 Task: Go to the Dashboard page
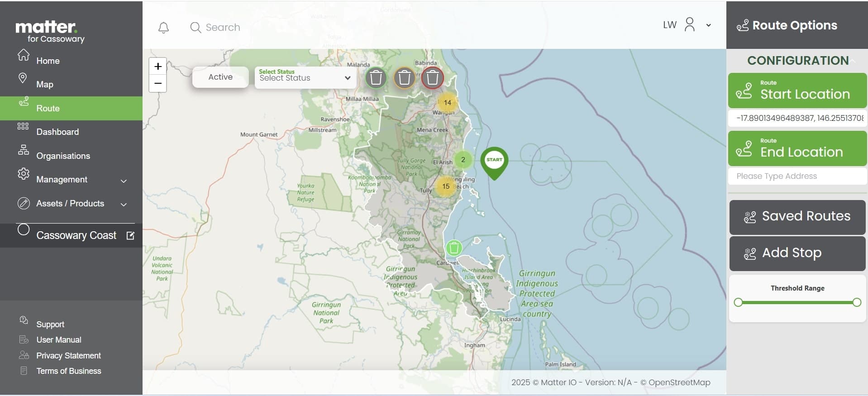57,132
